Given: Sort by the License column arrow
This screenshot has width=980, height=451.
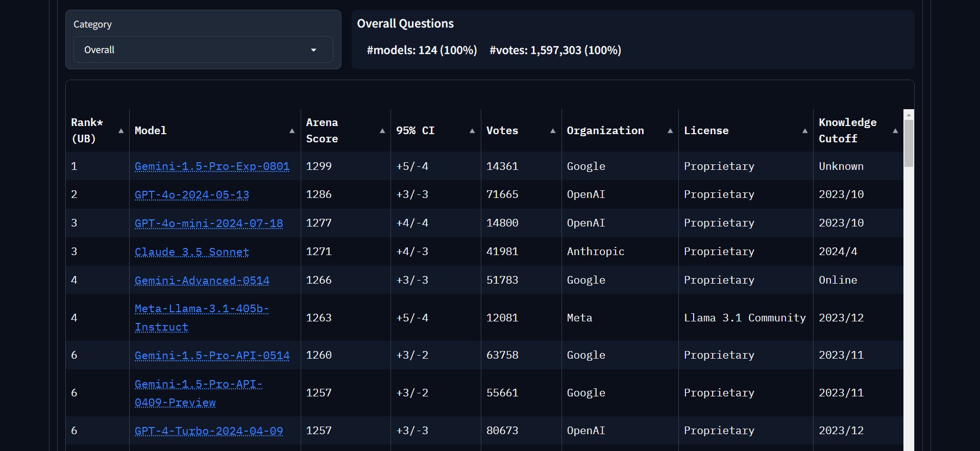Looking at the screenshot, I should 805,131.
